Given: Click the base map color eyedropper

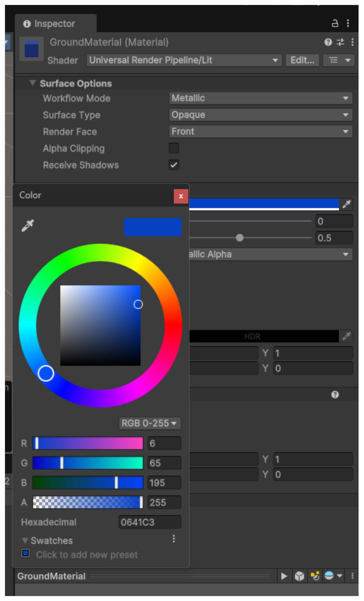Looking at the screenshot, I should click(346, 204).
